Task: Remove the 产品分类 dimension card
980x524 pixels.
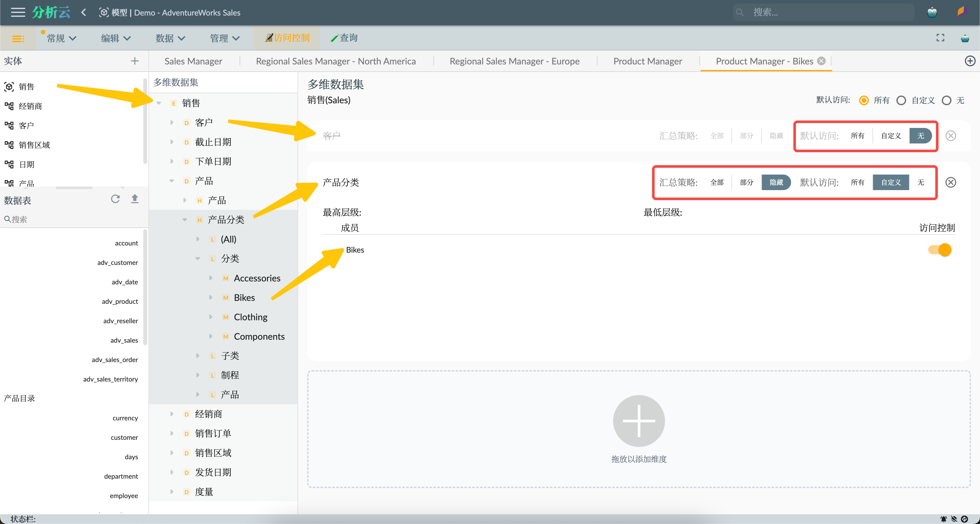Action: click(950, 183)
